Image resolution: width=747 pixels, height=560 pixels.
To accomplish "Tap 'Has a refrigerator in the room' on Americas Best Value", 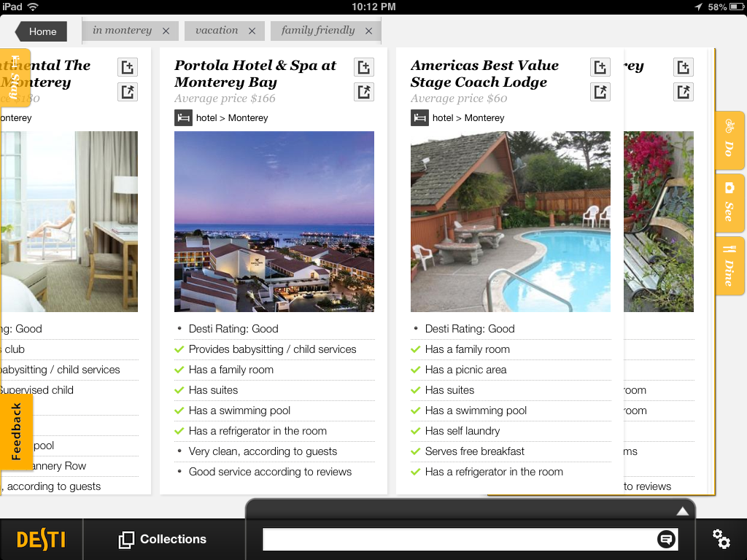I will (x=494, y=472).
